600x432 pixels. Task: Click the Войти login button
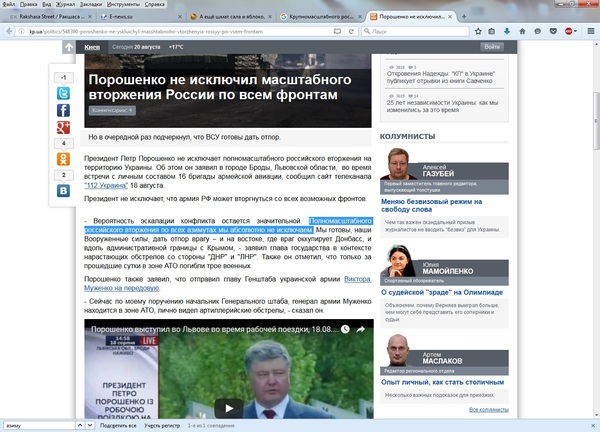[x=491, y=47]
